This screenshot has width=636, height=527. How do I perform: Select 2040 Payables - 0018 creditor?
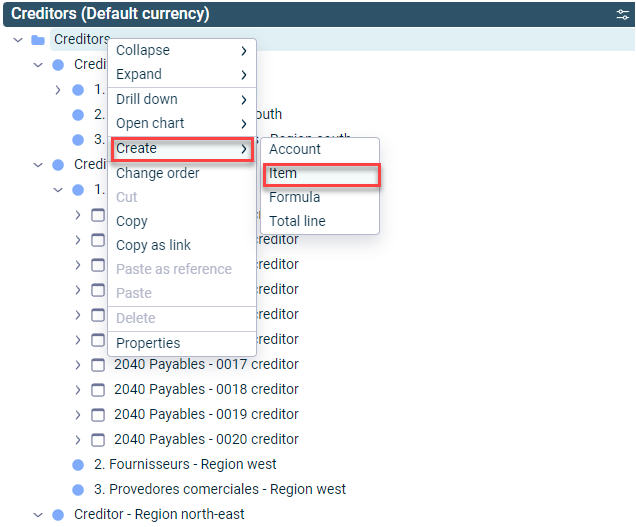[206, 389]
